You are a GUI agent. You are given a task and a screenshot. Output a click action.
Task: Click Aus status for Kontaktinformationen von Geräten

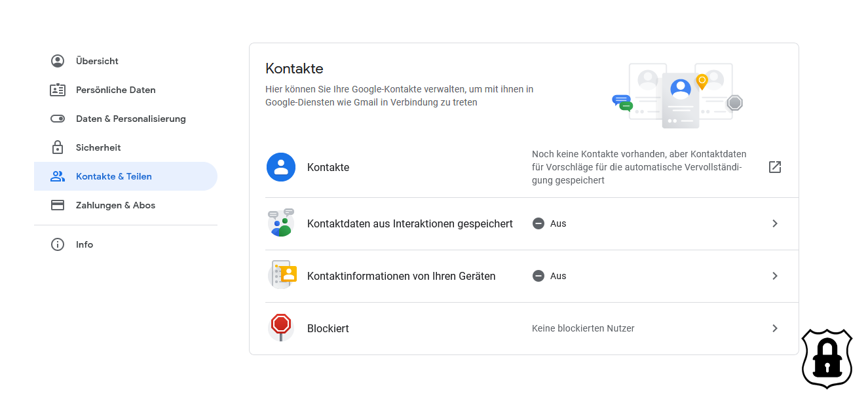(x=550, y=276)
